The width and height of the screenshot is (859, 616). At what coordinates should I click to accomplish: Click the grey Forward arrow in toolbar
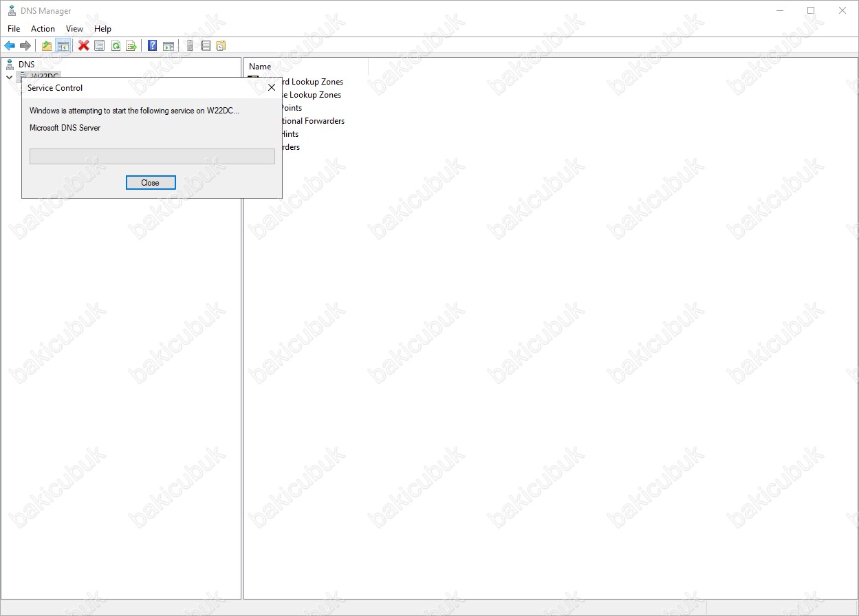point(25,46)
